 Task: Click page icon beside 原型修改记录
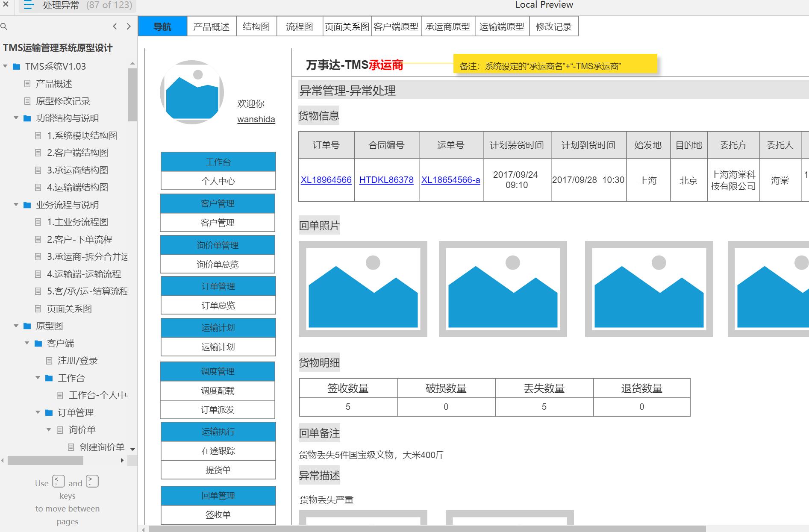(x=28, y=101)
